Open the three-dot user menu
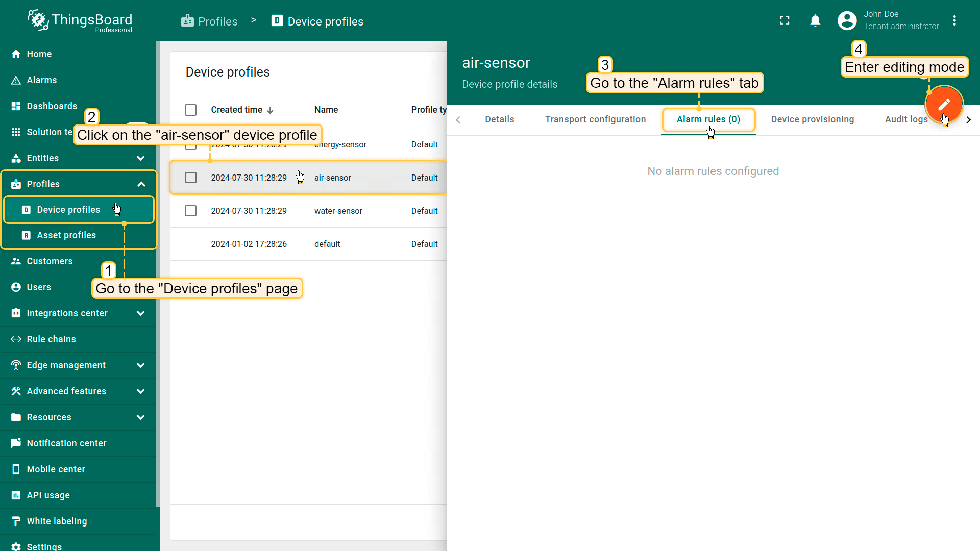The width and height of the screenshot is (980, 551). coord(954,20)
